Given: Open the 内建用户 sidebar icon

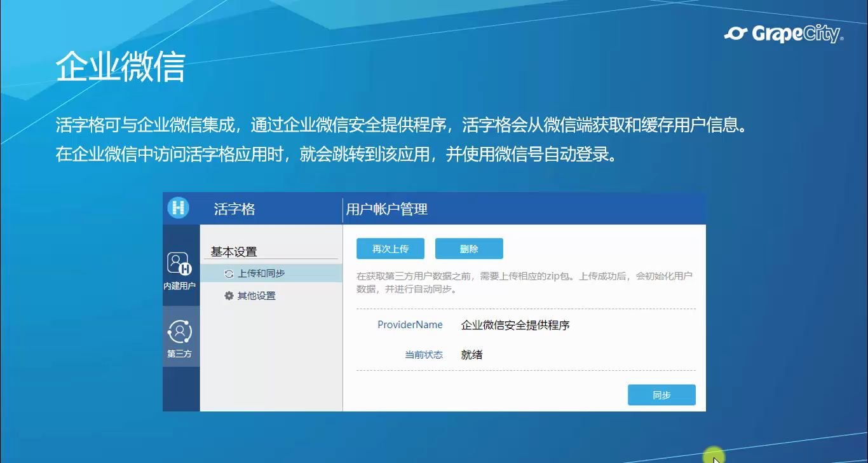Looking at the screenshot, I should pyautogui.click(x=181, y=271).
